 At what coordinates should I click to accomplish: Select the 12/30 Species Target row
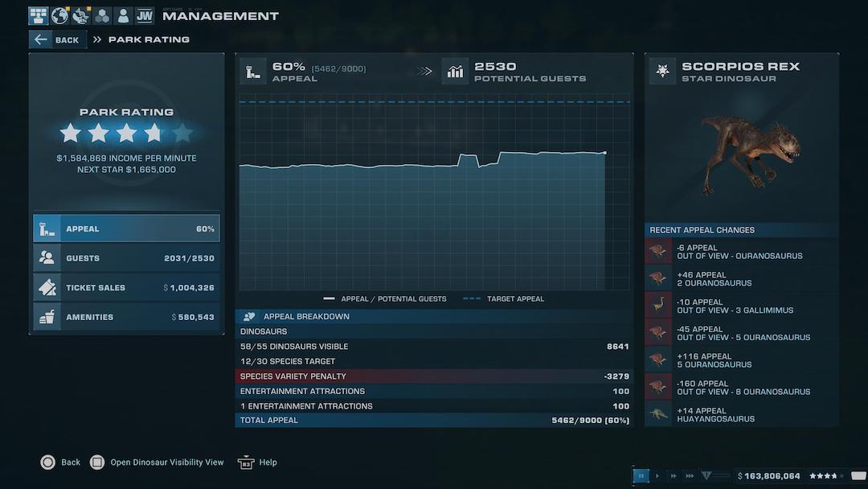point(435,361)
